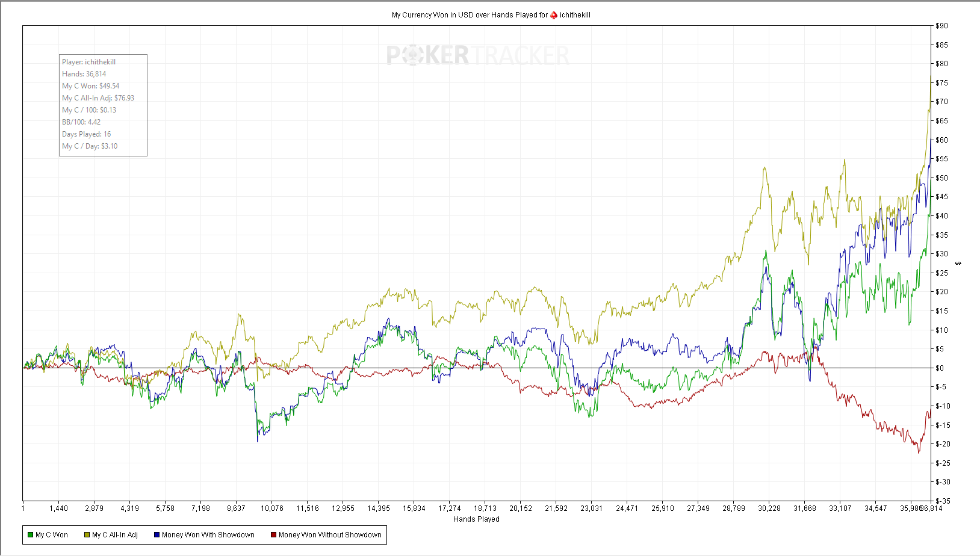Click the '7,198' x-axis label
The height and width of the screenshot is (556, 980).
(200, 508)
